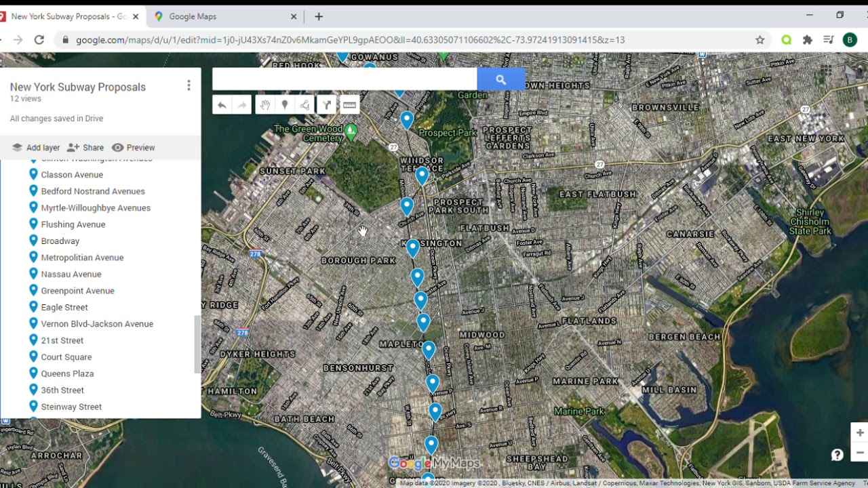Select Myrtle-Willoughbye Avenues list item
The width and height of the screenshot is (868, 488).
tap(96, 208)
